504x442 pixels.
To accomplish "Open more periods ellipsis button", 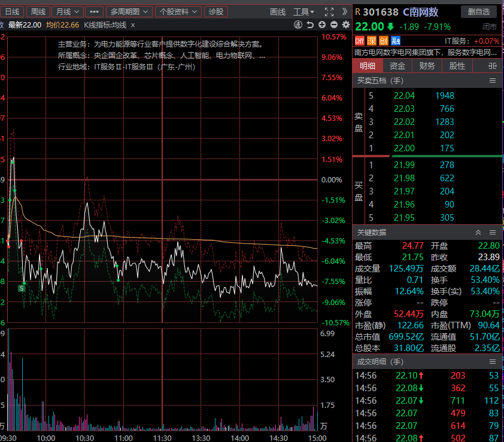I will tap(94, 12).
